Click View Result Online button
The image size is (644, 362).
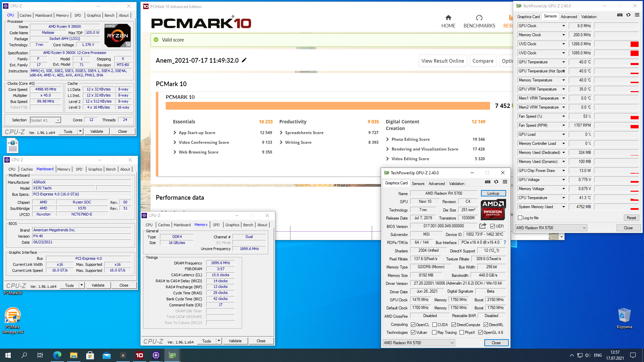[442, 61]
